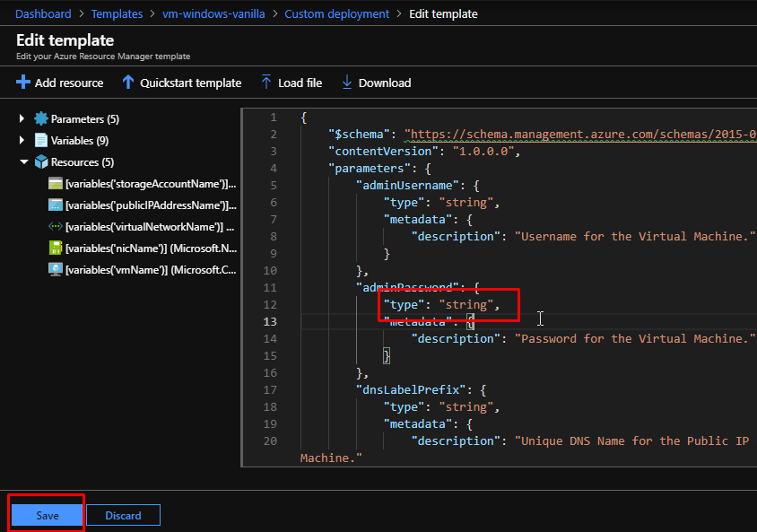Click the Load file label
Screen dimensions: 757x532
coord(300,83)
